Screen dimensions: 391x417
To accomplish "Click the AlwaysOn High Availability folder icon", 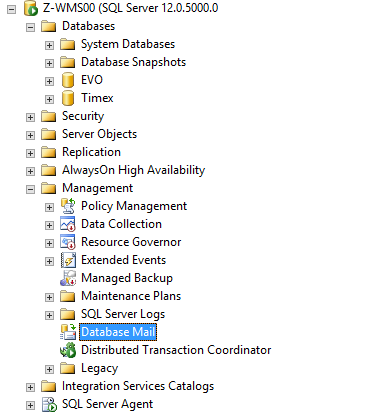I will tap(49, 170).
